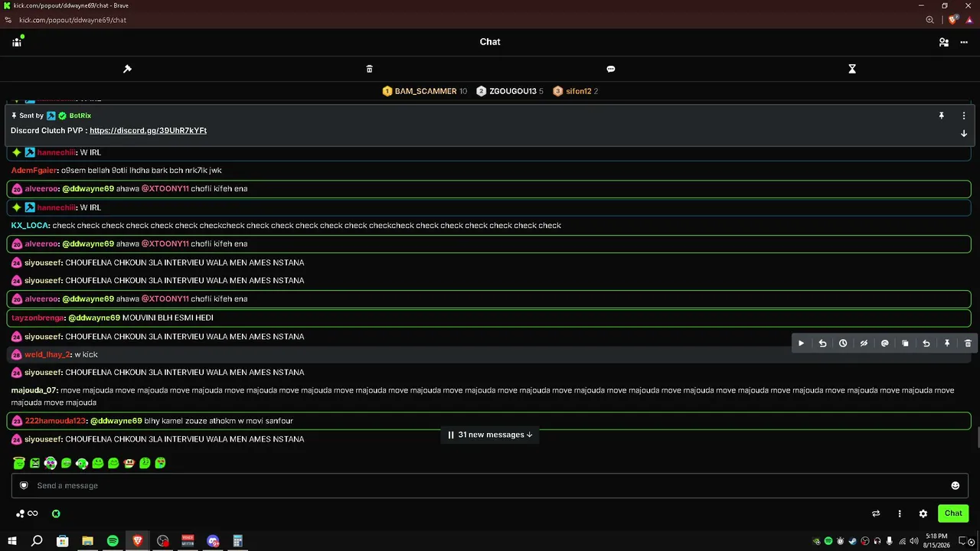Click the Send a message input field

click(490, 485)
